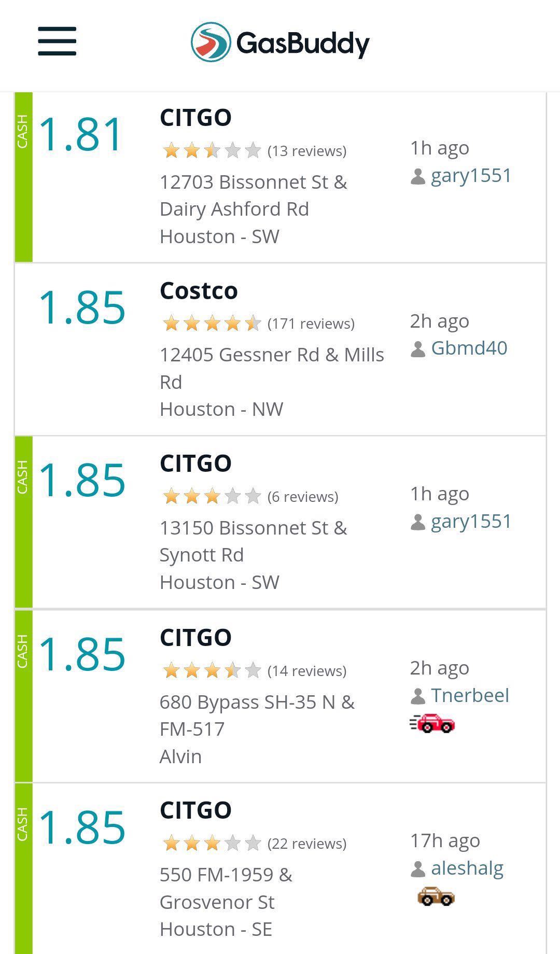Click the user icon beside aleshalg
560x954 pixels.
(x=418, y=869)
